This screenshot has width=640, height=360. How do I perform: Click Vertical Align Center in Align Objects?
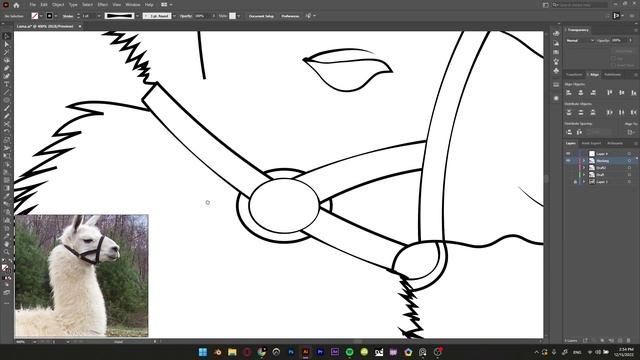pyautogui.click(x=621, y=93)
